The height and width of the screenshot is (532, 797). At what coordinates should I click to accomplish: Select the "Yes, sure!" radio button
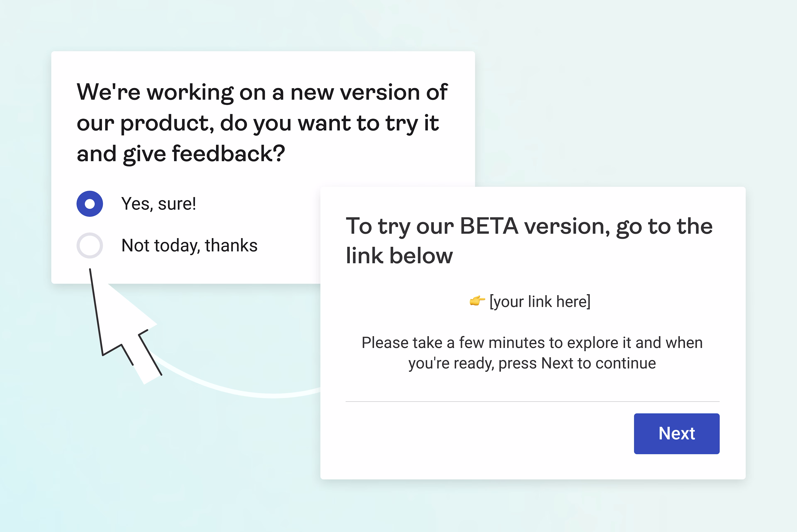click(x=90, y=204)
